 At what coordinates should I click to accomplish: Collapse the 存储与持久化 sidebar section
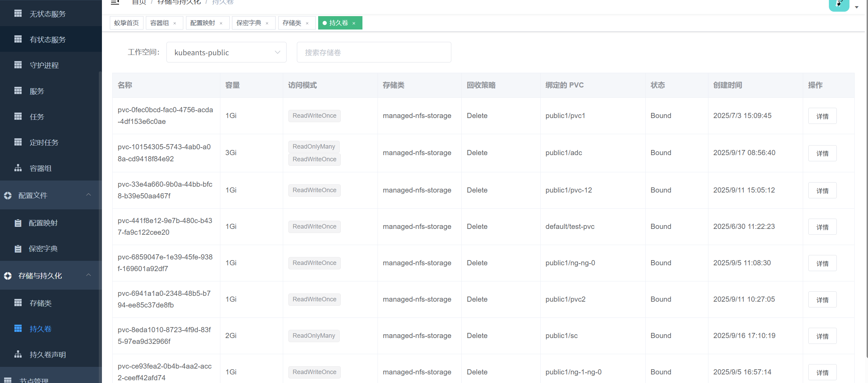point(89,275)
